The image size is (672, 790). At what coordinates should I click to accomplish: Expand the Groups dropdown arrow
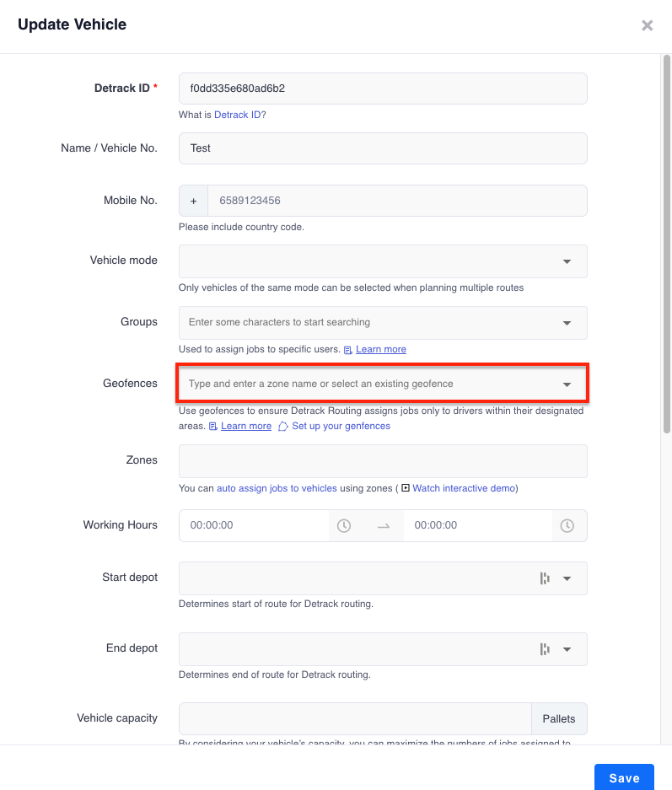point(567,323)
